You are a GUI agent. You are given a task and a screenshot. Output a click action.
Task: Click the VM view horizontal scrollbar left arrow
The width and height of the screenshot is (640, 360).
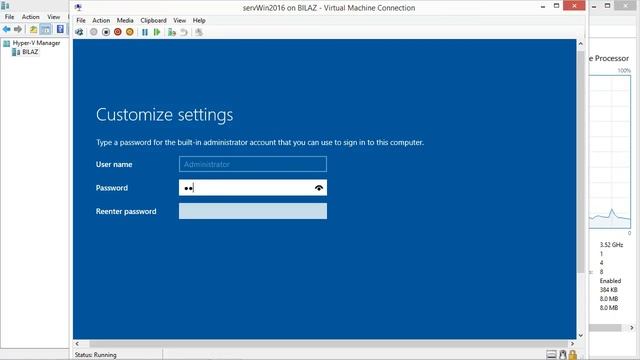(77, 344)
